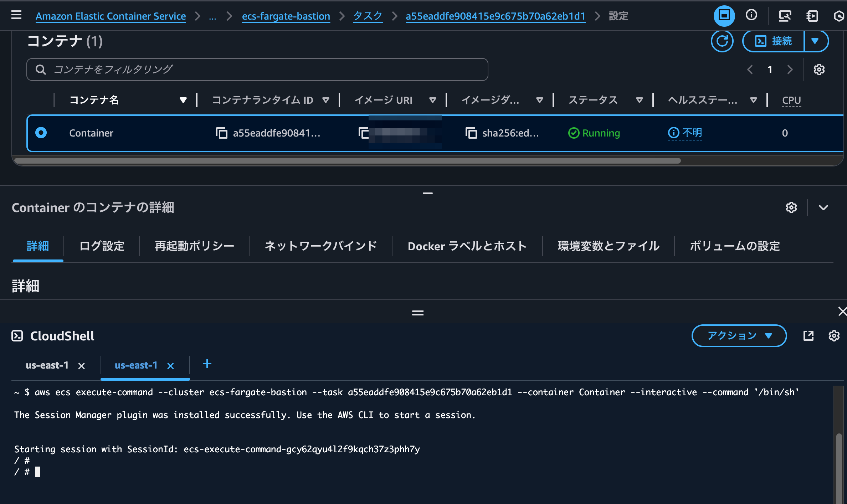Open the hamburger navigation menu
The width and height of the screenshot is (847, 504).
[x=16, y=15]
